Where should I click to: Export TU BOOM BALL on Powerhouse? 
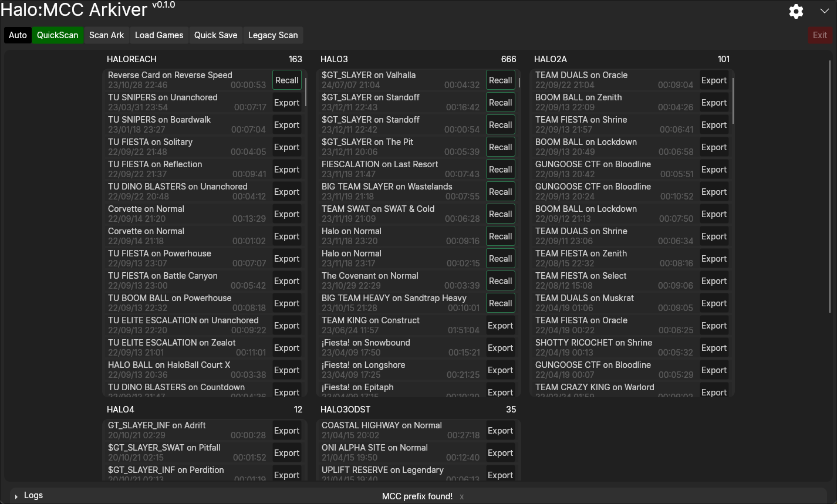[287, 303]
